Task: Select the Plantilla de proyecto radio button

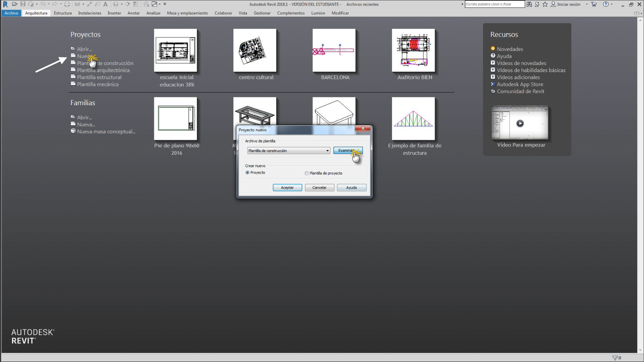Action: (307, 173)
